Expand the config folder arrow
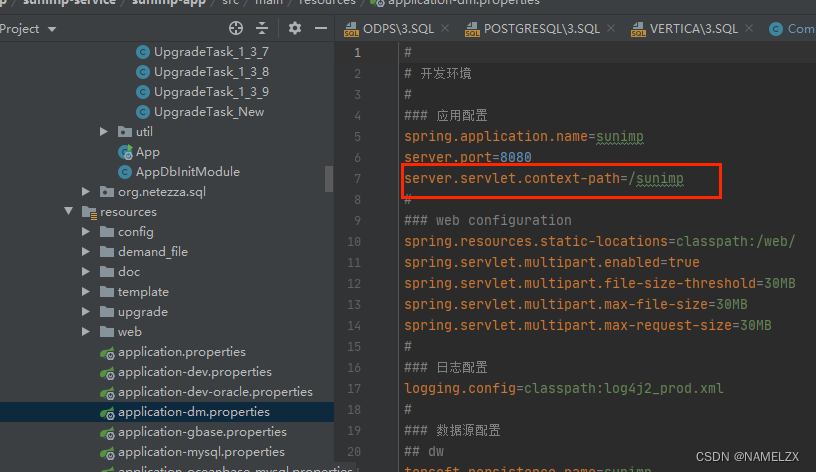 [x=88, y=232]
